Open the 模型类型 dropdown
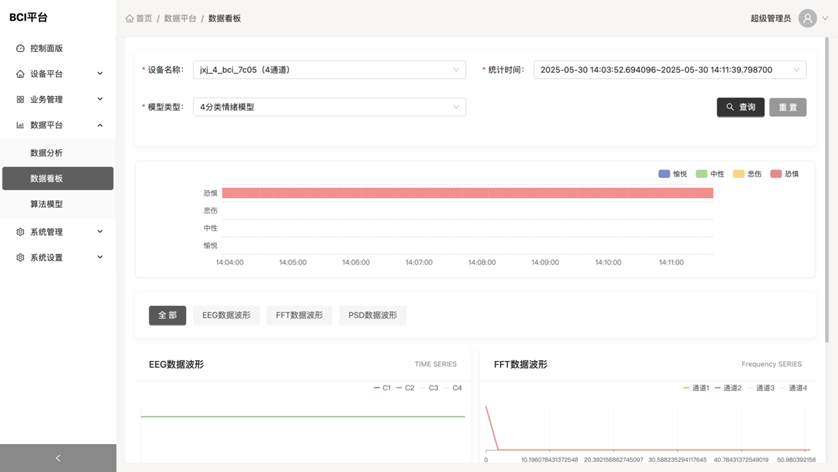Screen dimensions: 838x472 point(328,107)
